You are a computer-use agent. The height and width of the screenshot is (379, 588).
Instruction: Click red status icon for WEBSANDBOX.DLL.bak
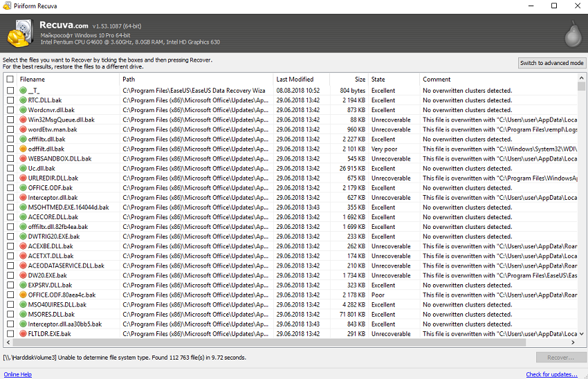coord(24,158)
